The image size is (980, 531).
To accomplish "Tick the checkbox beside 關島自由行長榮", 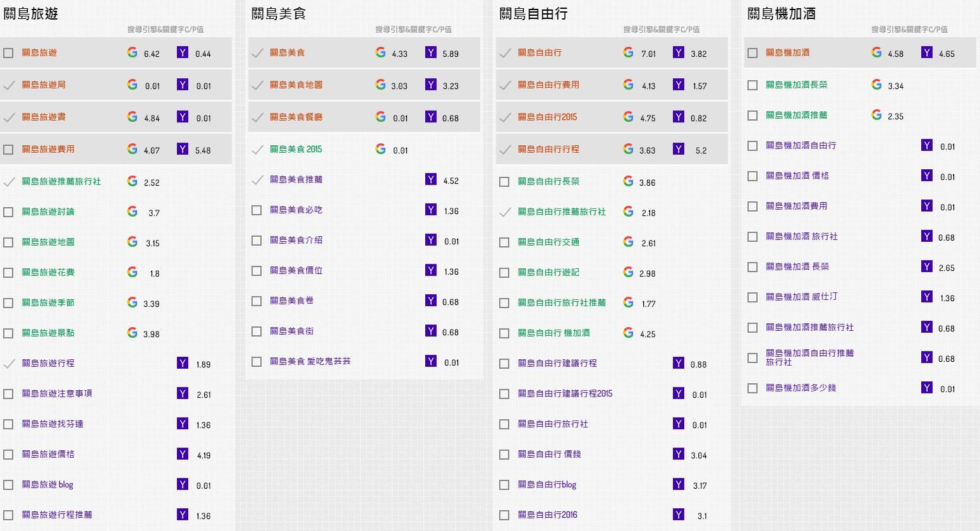I will 504,181.
